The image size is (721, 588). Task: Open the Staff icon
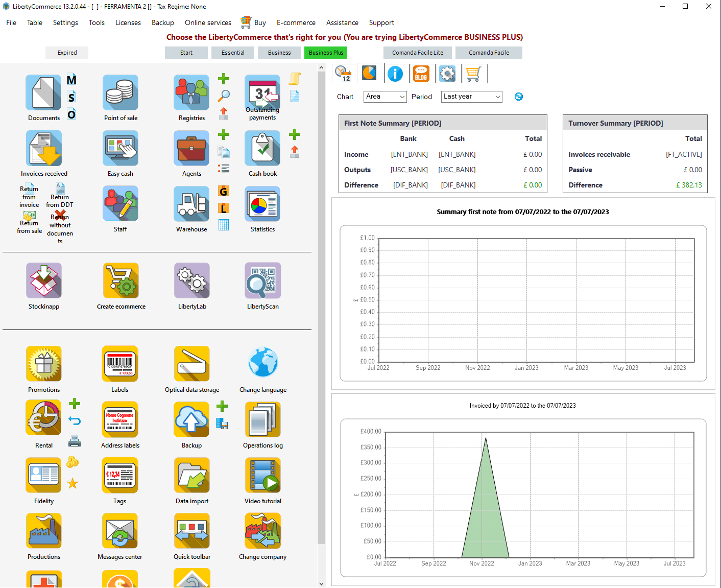point(121,204)
